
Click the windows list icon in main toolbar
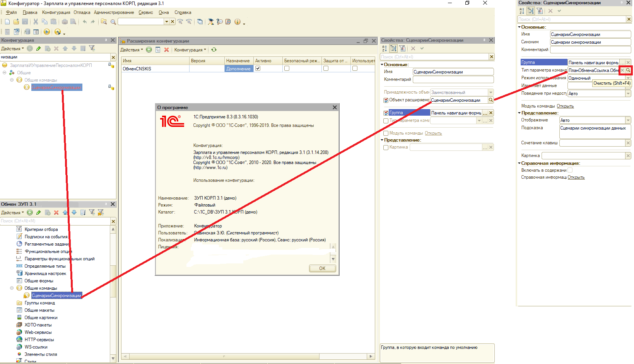point(200,22)
